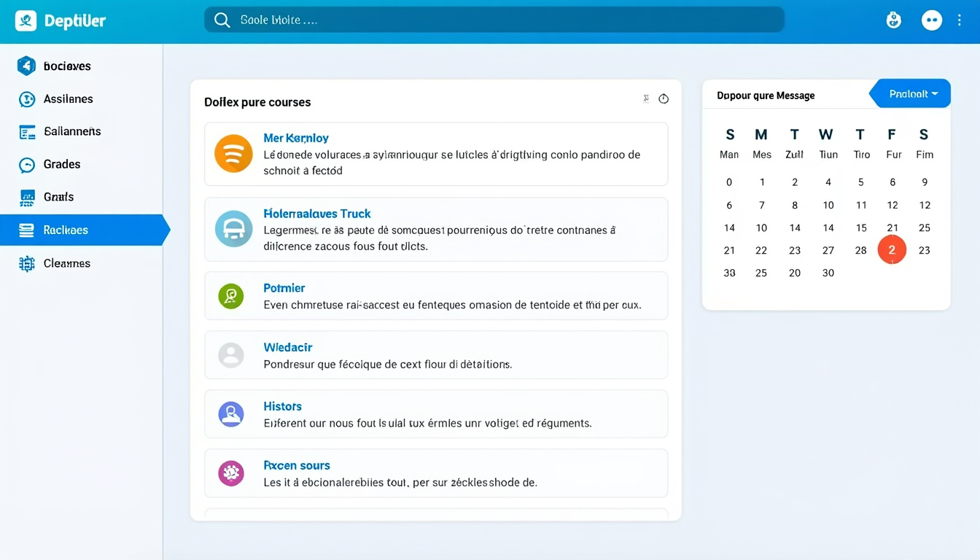Select the highlighted date 2 on calendar
This screenshot has width=980, height=560.
(892, 249)
